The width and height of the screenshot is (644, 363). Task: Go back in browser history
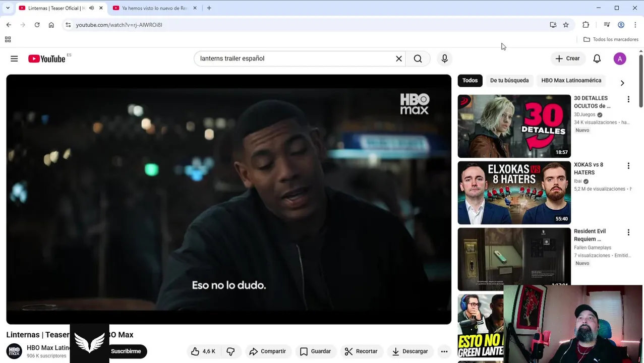(9, 25)
